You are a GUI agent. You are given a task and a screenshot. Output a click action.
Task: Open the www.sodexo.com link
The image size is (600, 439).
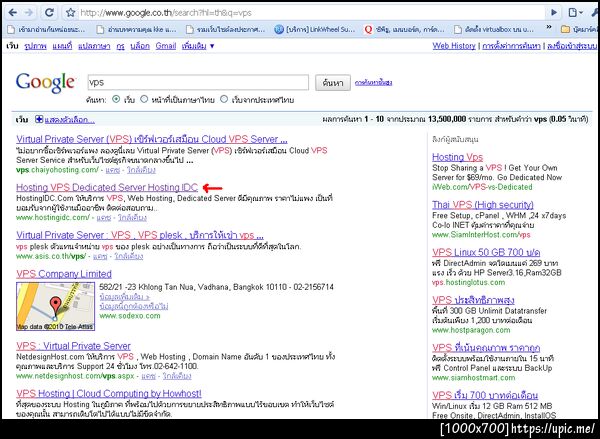pos(130,316)
